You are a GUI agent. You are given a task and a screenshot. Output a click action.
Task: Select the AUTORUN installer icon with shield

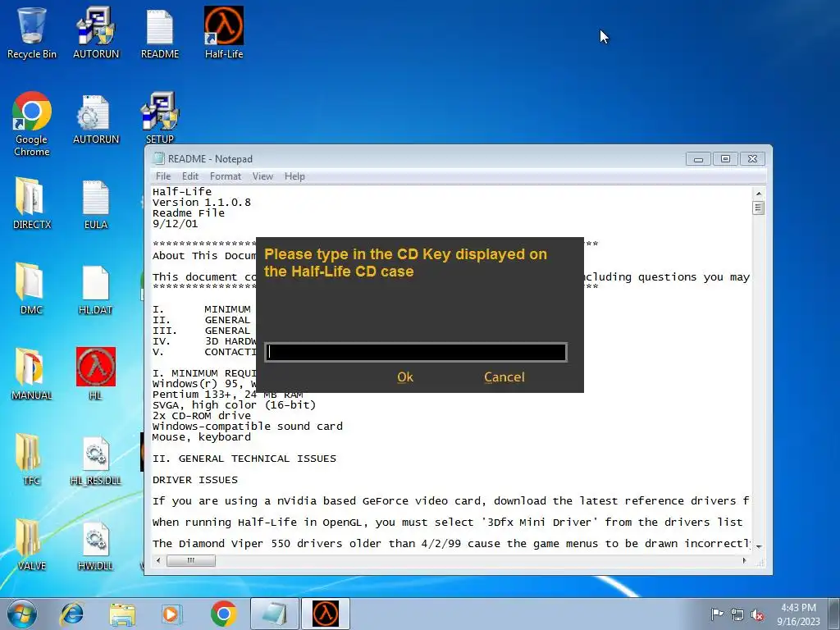(96, 33)
